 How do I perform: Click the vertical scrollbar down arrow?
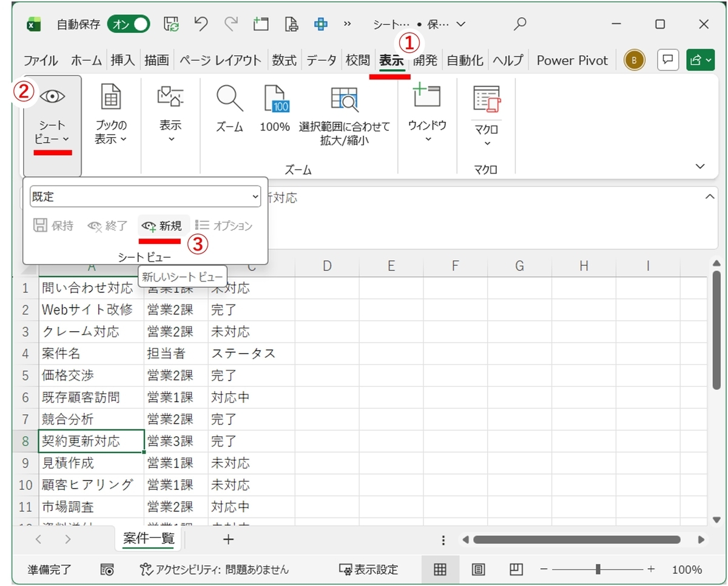[x=716, y=520]
